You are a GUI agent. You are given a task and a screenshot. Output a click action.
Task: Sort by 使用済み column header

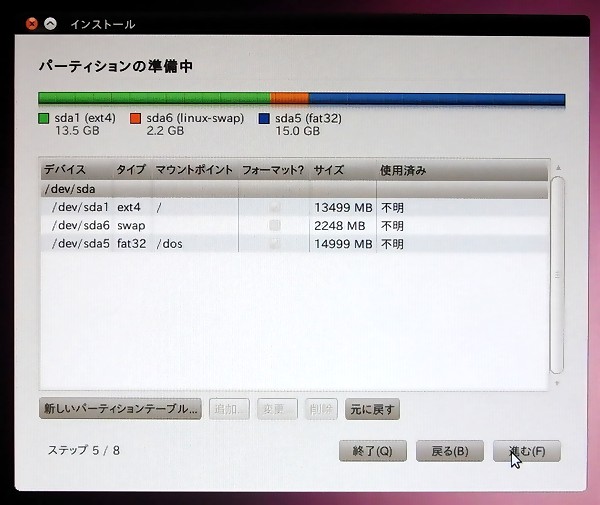pyautogui.click(x=462, y=170)
